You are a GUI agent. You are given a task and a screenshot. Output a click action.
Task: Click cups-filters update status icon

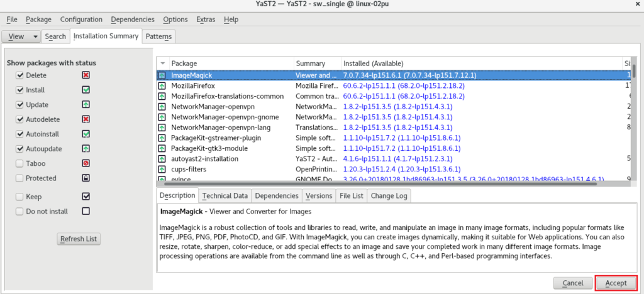(x=162, y=170)
